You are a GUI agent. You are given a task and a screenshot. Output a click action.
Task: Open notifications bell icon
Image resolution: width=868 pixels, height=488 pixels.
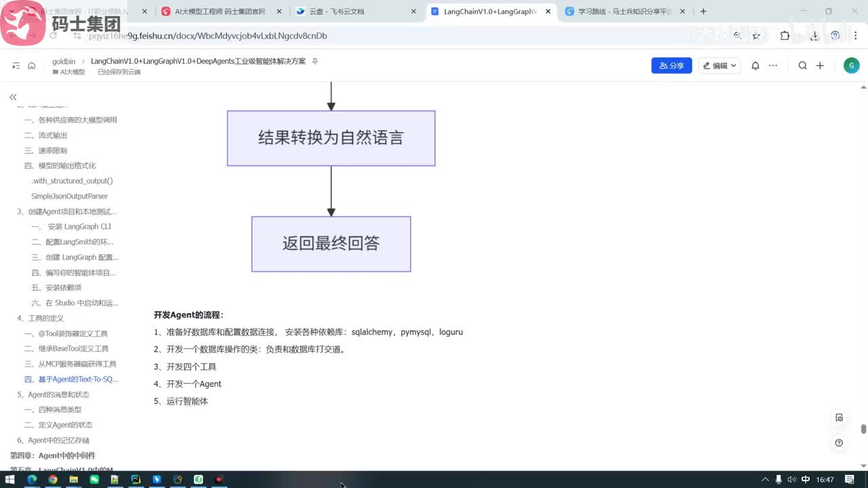pyautogui.click(x=755, y=66)
